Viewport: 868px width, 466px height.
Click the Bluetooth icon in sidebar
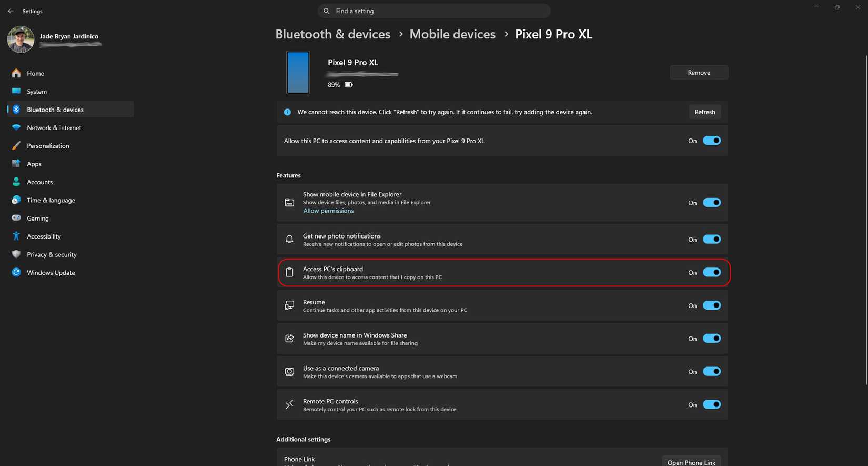16,110
